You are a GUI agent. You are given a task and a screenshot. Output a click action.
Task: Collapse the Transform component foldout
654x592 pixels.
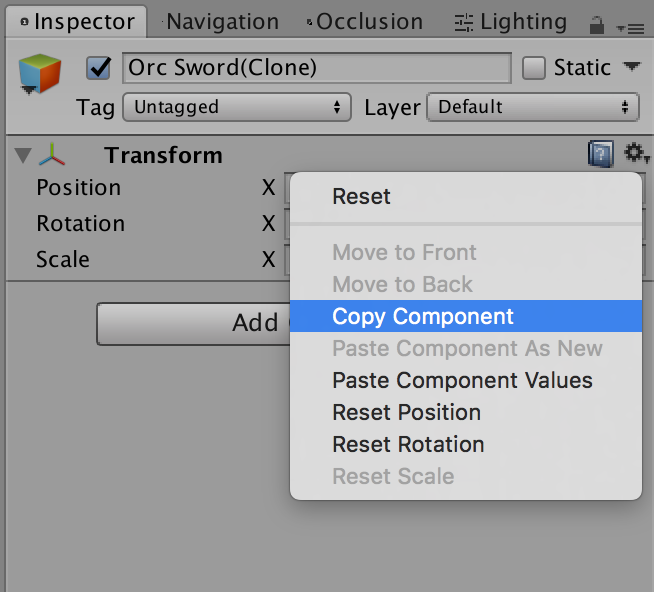[x=24, y=155]
